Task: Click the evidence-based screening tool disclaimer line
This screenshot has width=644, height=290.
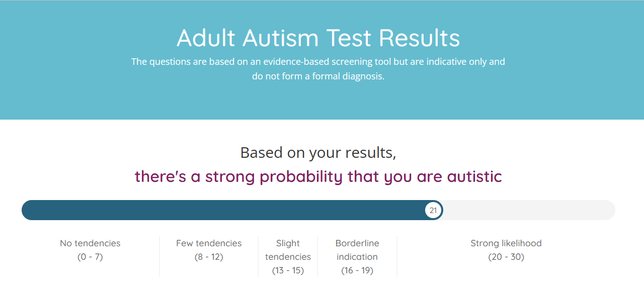Action: click(x=318, y=62)
